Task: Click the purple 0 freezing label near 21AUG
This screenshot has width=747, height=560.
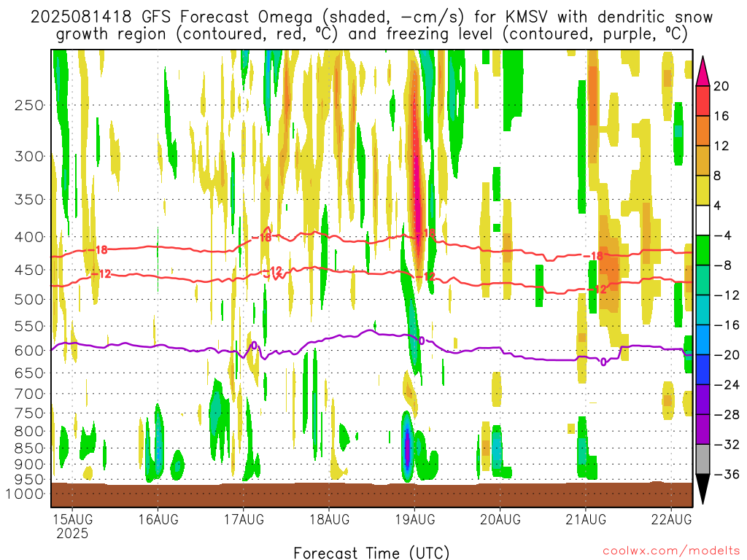Action: pos(603,362)
